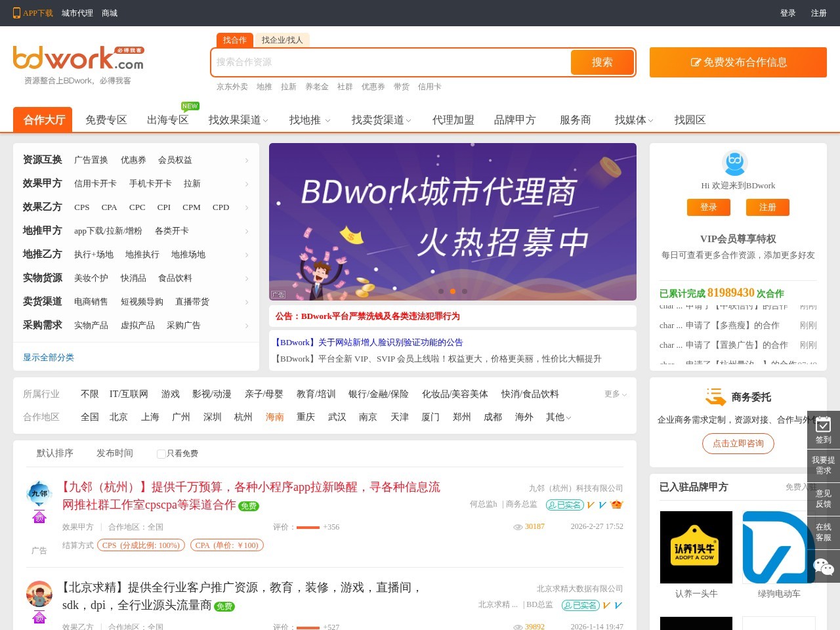Click the 绿驹电动车 brand logo
The width and height of the screenshot is (840, 630).
coord(779,547)
